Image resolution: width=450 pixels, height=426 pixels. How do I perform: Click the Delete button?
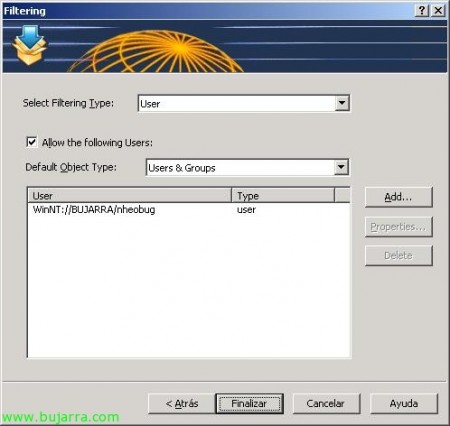tap(399, 256)
